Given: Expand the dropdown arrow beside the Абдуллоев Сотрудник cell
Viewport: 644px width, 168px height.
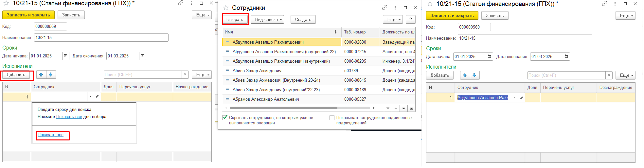Looking at the screenshot, I should pos(514,97).
